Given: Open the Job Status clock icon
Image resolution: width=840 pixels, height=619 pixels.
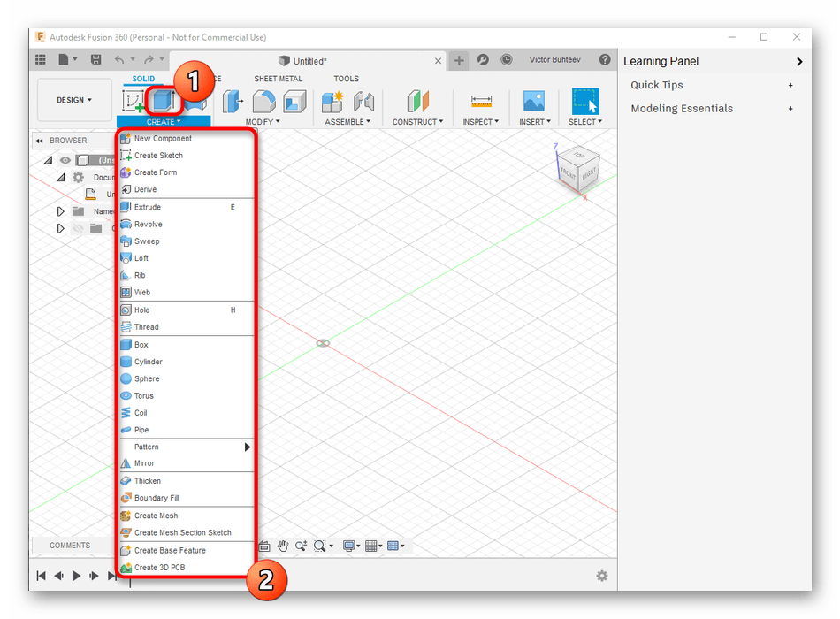Looking at the screenshot, I should point(507,60).
